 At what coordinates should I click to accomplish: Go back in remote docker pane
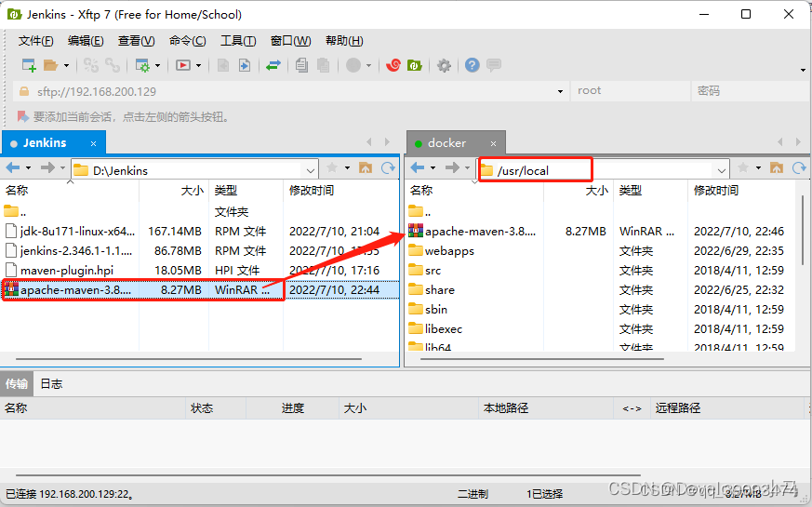coord(418,167)
